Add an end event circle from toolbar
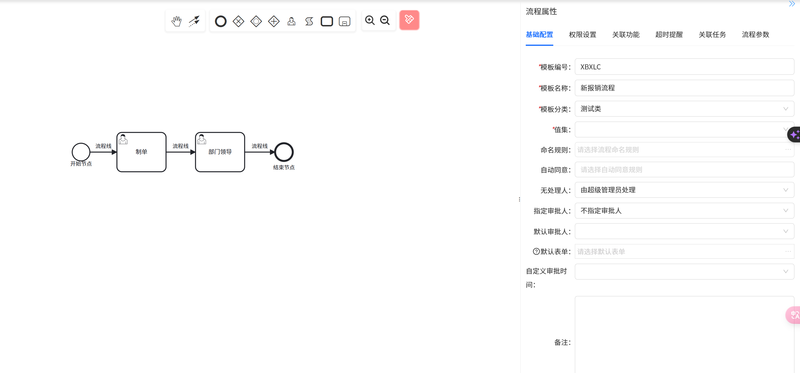Viewport: 800px width, 373px height. click(x=220, y=21)
